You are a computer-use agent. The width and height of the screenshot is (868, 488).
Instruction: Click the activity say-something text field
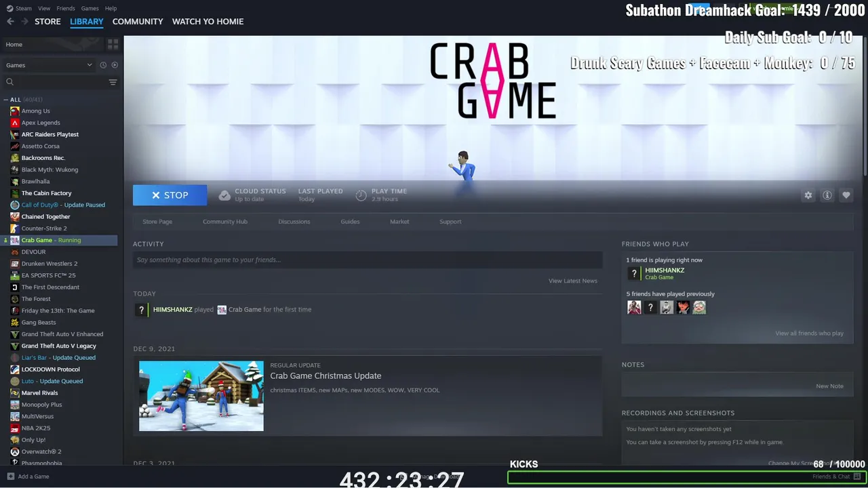(368, 260)
